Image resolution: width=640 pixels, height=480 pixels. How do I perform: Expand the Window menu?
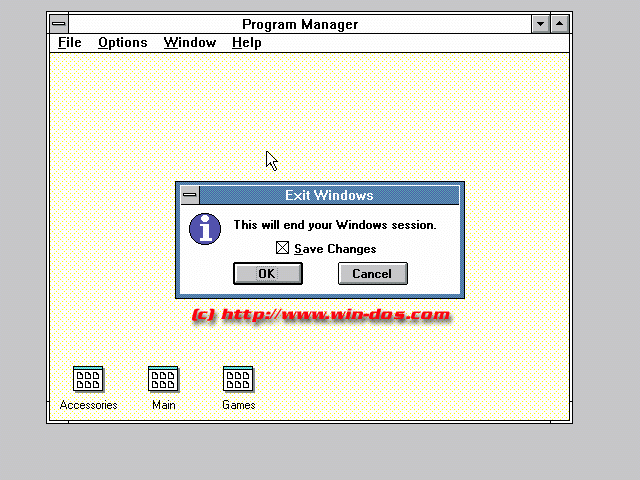point(190,42)
